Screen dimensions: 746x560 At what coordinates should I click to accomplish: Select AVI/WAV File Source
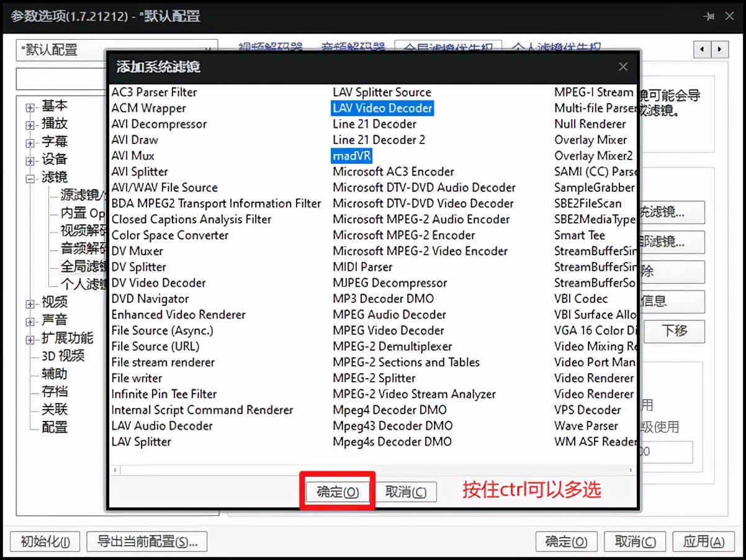tap(164, 187)
